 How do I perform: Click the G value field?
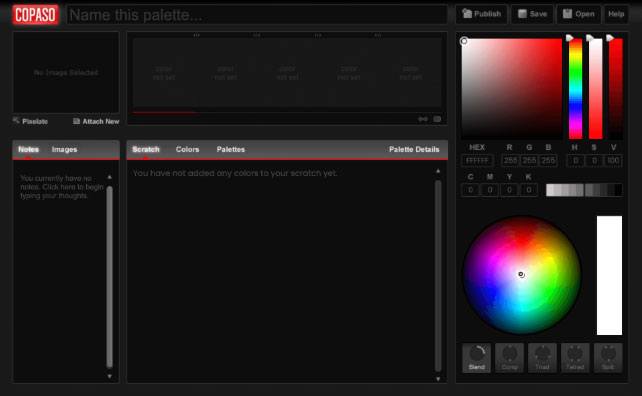point(529,161)
